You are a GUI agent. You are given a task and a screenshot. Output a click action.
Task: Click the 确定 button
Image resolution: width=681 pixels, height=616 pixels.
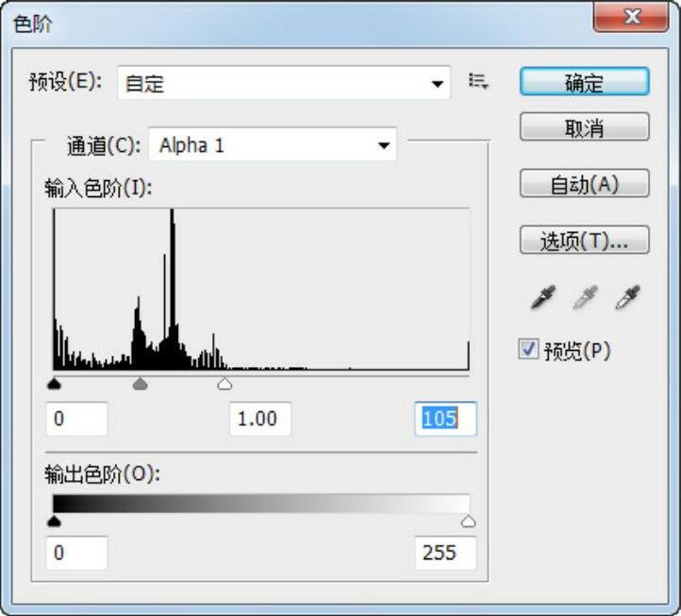point(584,82)
